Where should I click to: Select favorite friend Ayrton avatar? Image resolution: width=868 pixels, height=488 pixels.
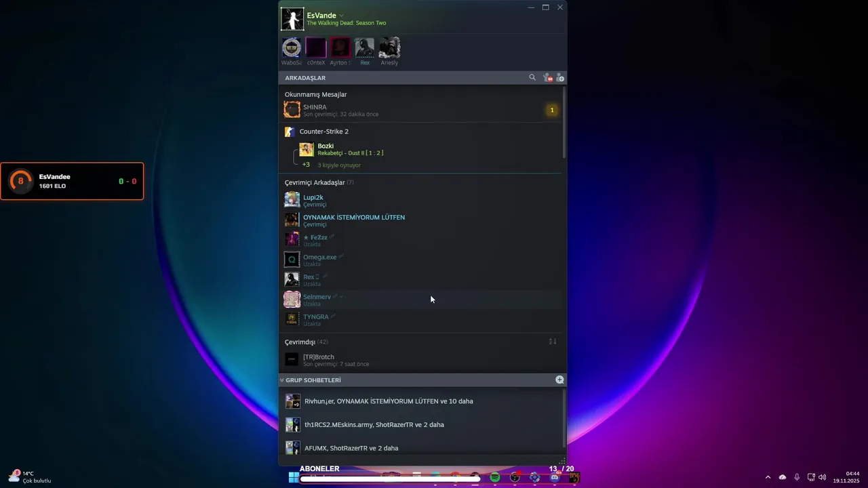click(x=340, y=47)
